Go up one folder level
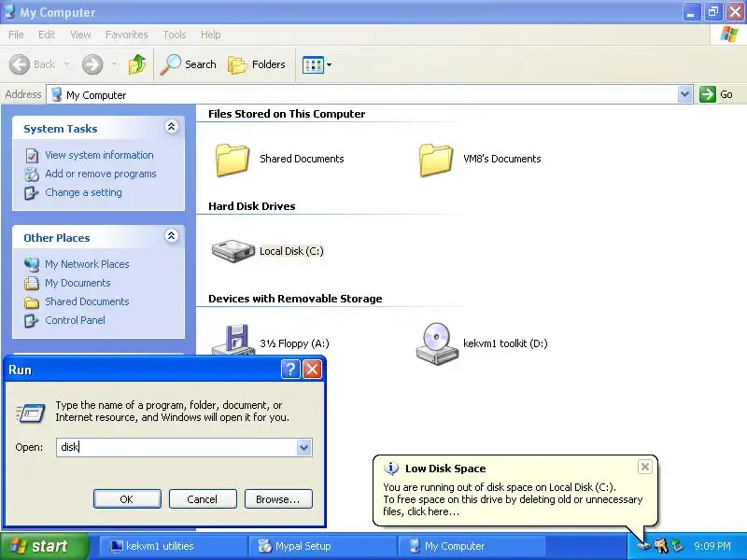Viewport: 747px width, 560px height. [137, 64]
